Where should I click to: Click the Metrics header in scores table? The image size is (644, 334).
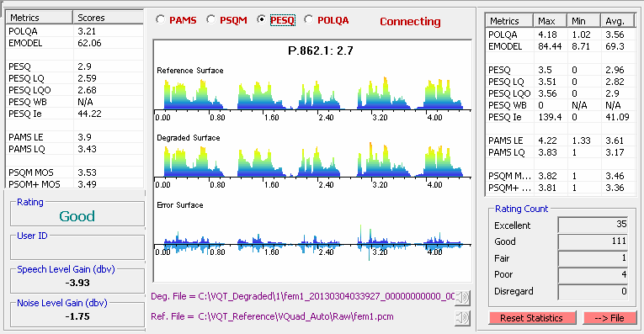click(39, 18)
